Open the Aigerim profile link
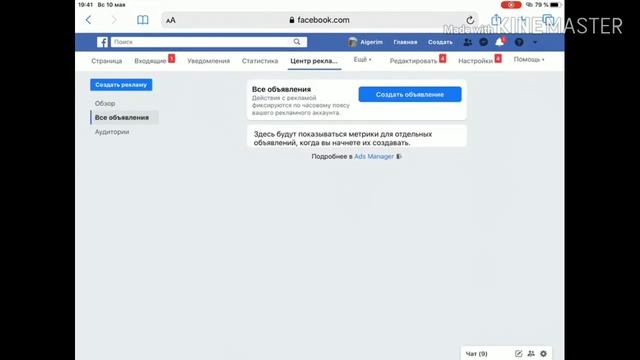This screenshot has height=360, width=640. pyautogui.click(x=371, y=42)
